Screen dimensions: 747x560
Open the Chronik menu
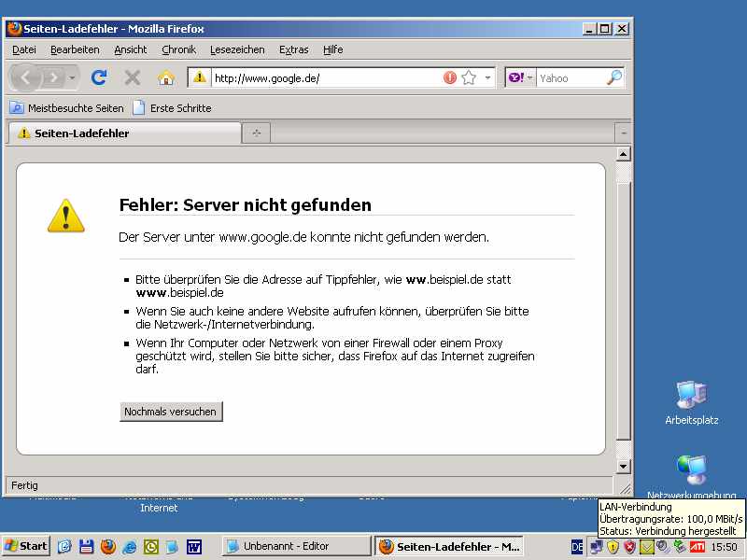[178, 49]
